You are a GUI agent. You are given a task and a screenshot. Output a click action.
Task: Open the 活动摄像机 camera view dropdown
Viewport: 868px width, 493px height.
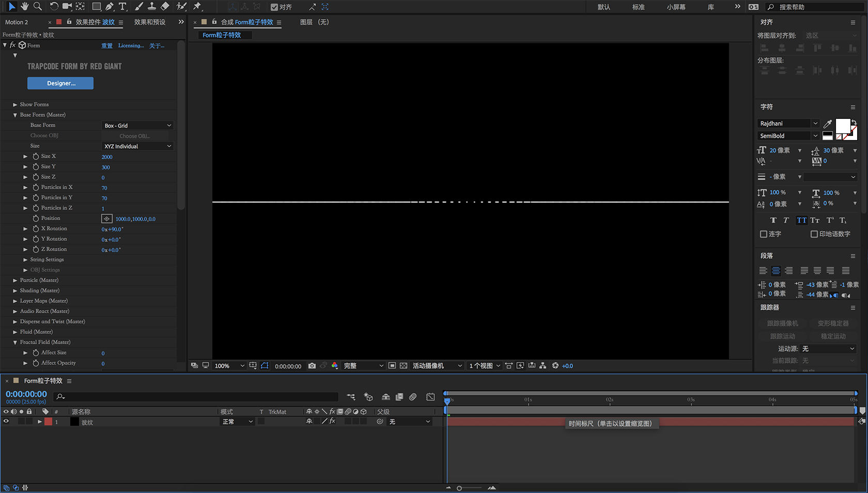click(x=437, y=366)
